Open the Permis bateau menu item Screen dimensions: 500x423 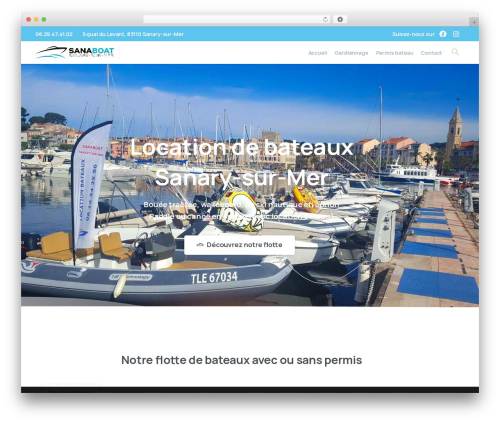(x=394, y=53)
